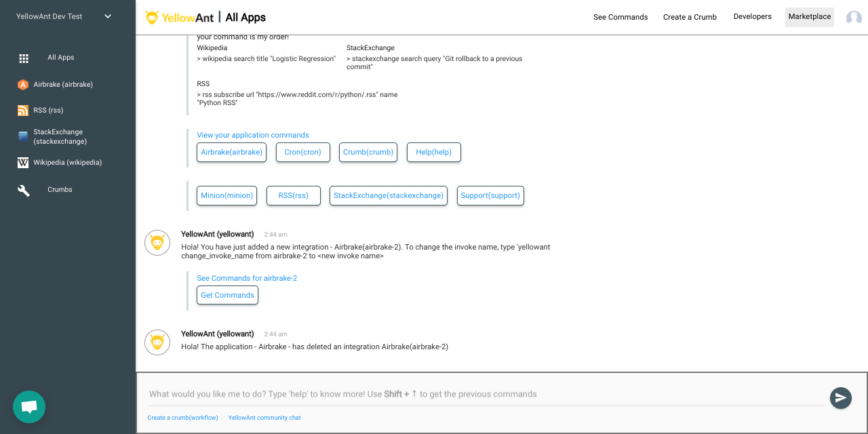Focus the command message input field

tap(486, 394)
